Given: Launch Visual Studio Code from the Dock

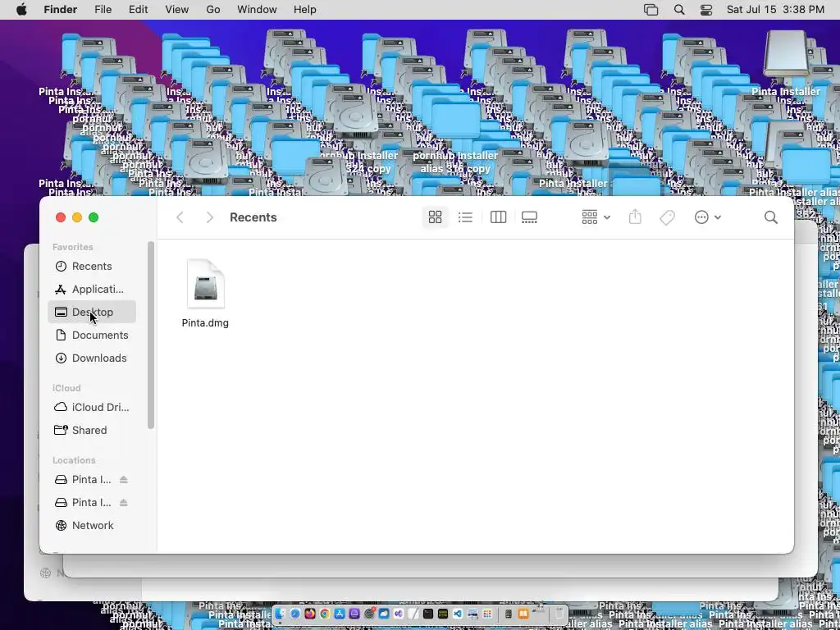Looking at the screenshot, I should pyautogui.click(x=457, y=614).
